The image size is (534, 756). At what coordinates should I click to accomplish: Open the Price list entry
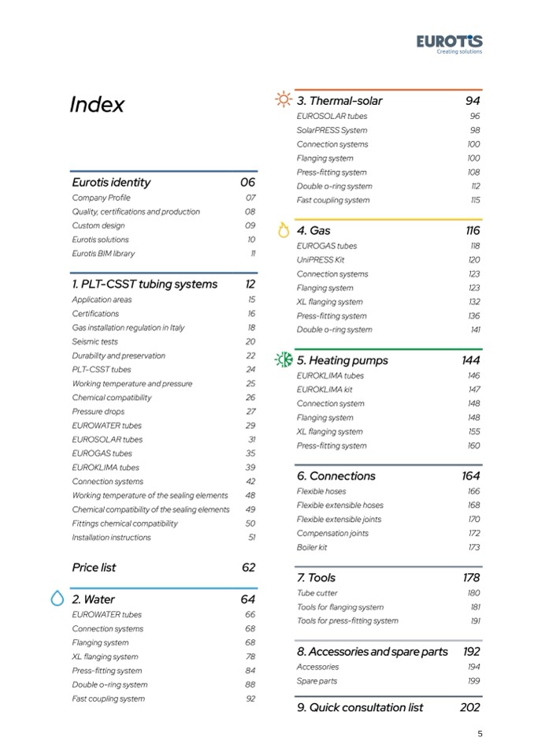coord(94,567)
